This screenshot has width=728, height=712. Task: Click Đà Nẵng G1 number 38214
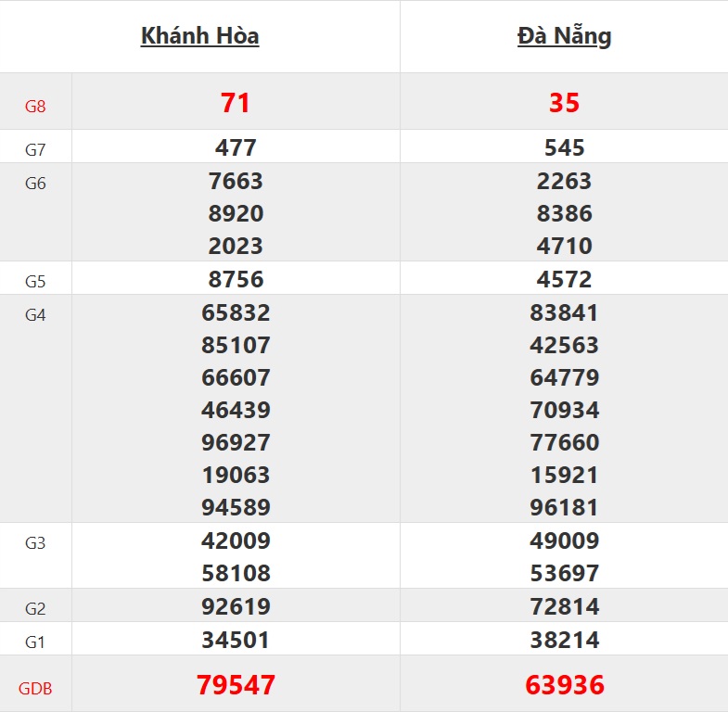(x=564, y=640)
